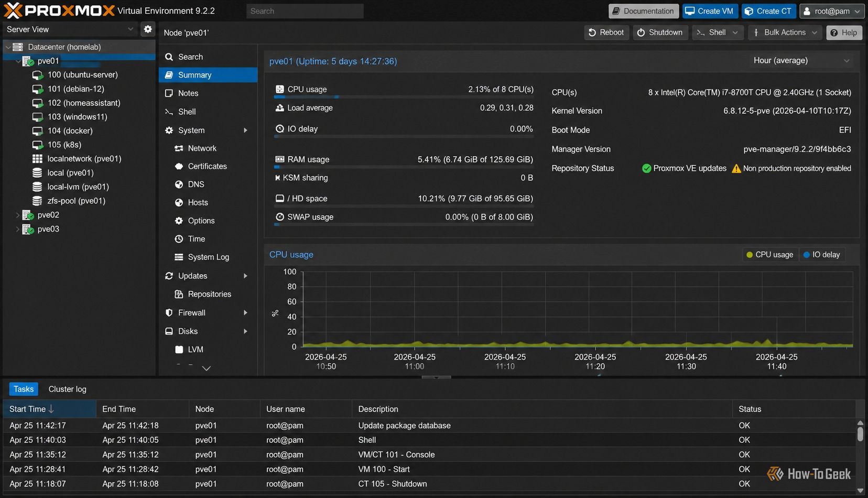Open the Bulk Actions dropdown
Viewport: 868px width, 498px height.
click(785, 33)
